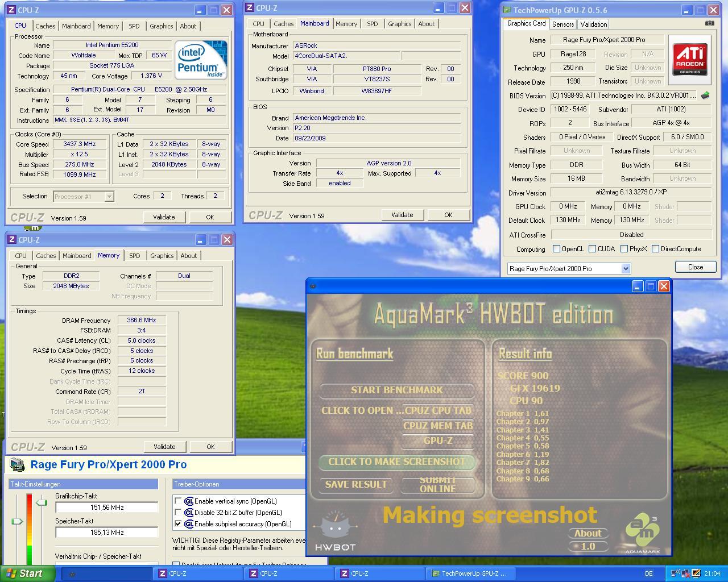The width and height of the screenshot is (728, 582).
Task: Click the Rage Fury Pro card icon
Action: point(17,465)
